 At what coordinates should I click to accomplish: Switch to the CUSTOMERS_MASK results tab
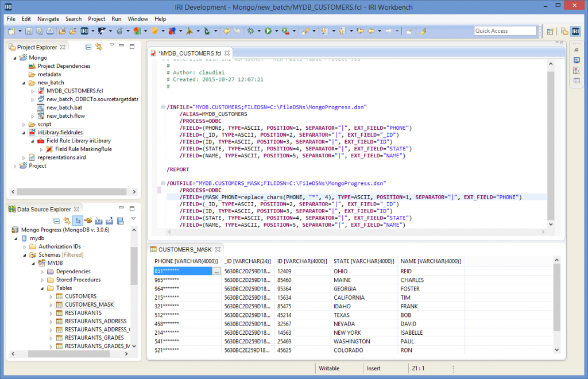point(185,249)
